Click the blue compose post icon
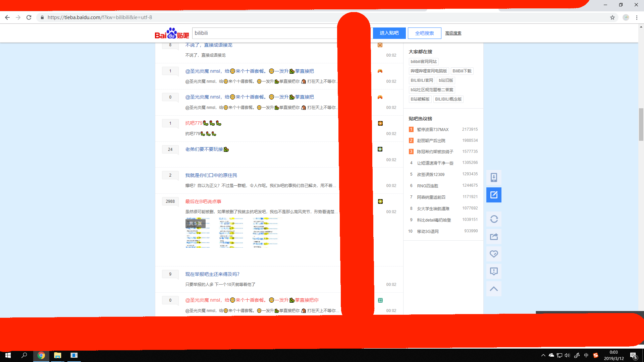This screenshot has width=644, height=362. (494, 195)
